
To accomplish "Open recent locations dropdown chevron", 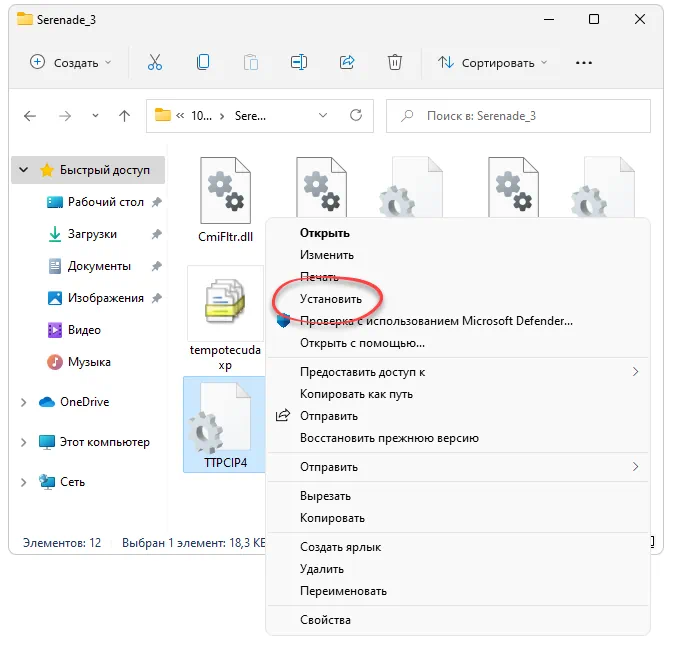I will (95, 116).
